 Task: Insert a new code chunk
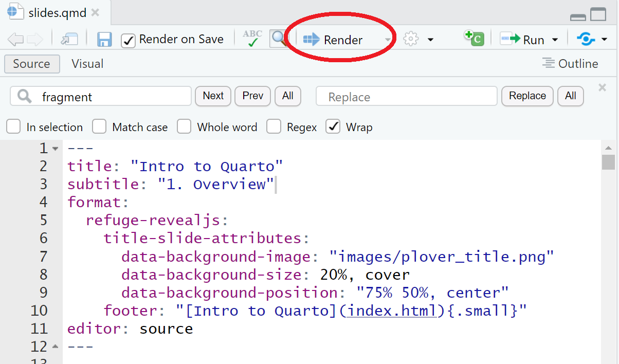click(473, 38)
